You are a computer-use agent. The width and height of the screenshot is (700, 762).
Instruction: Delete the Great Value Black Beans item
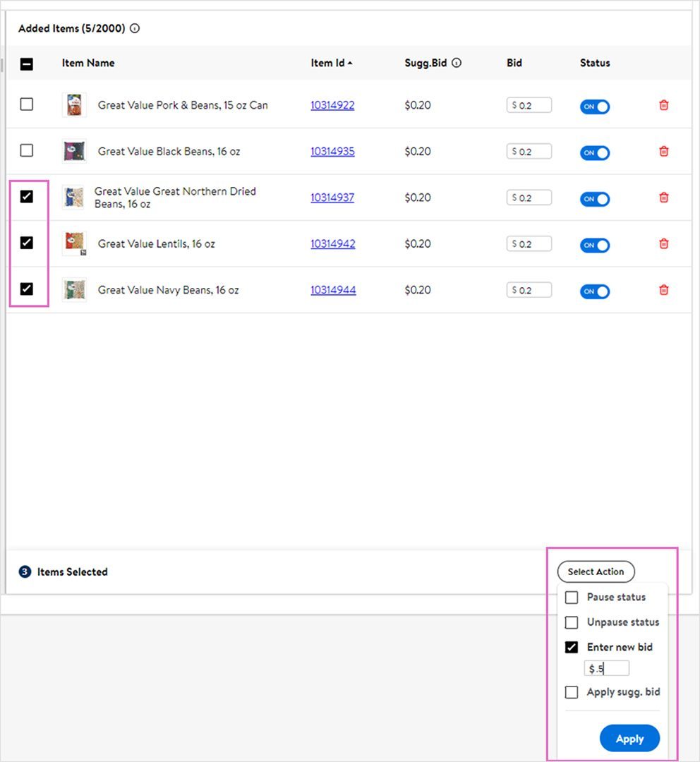pos(663,151)
